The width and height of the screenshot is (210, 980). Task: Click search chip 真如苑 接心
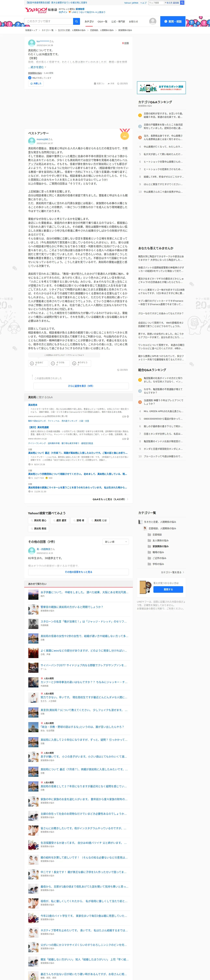38,520
